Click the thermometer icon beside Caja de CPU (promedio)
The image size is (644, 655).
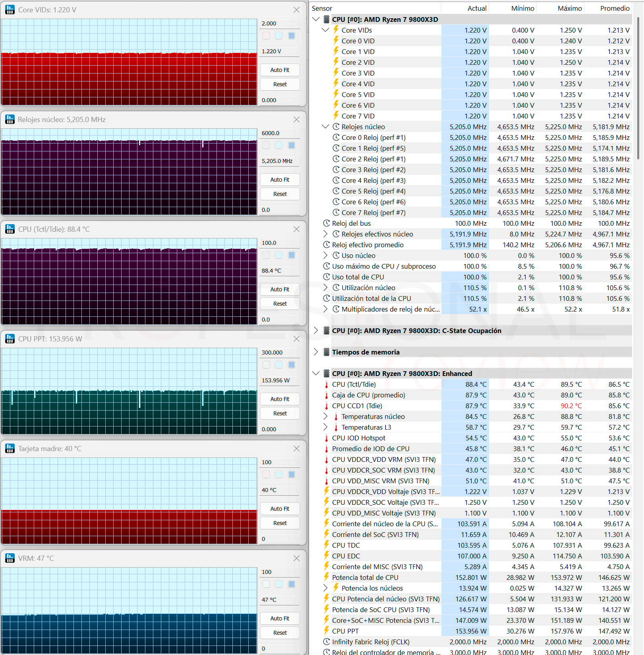pos(327,395)
